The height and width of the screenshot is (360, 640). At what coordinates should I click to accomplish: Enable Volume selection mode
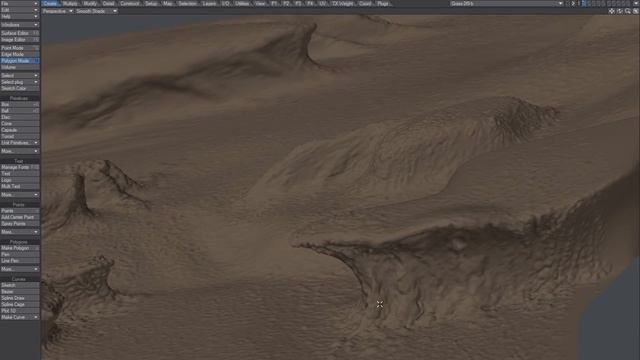click(x=20, y=67)
